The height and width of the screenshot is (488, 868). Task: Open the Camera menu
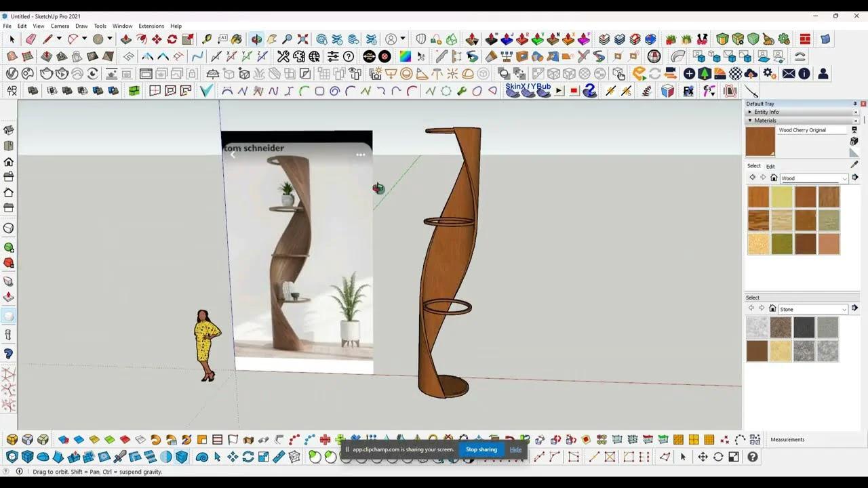tap(60, 26)
